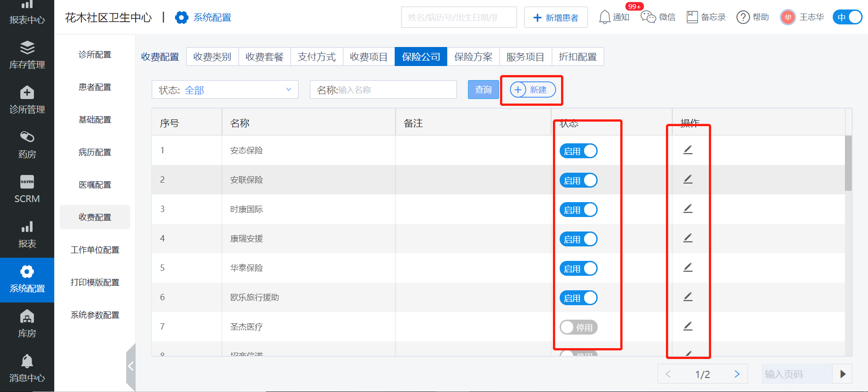Image resolution: width=868 pixels, height=392 pixels.
Task: Open 帮助 help
Action: pos(753,17)
